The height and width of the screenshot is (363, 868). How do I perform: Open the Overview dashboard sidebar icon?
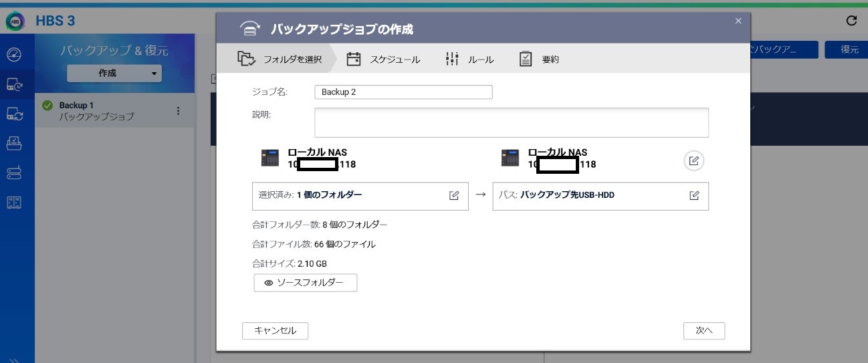[14, 54]
